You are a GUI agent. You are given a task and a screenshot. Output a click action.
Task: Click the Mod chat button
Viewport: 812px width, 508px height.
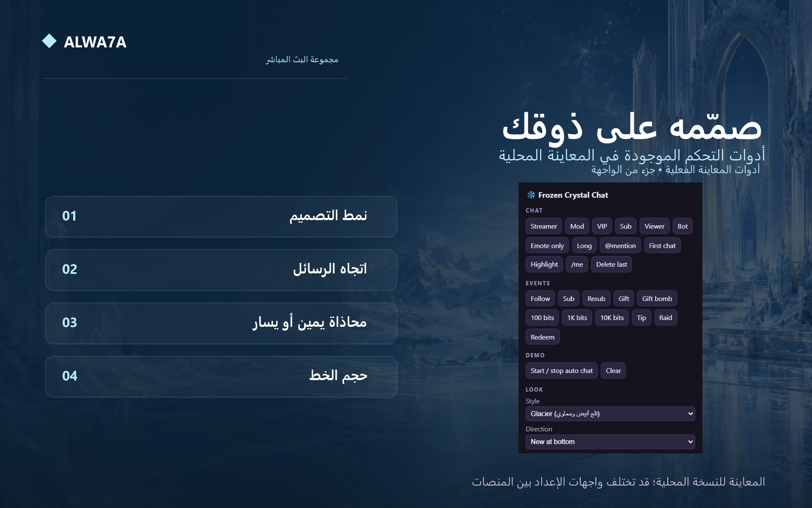pos(577,226)
